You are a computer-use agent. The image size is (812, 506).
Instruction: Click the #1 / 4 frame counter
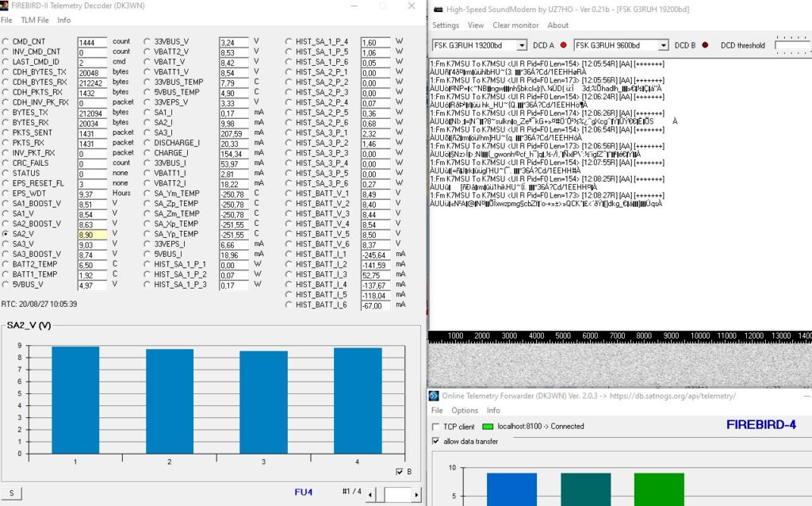[x=351, y=491]
